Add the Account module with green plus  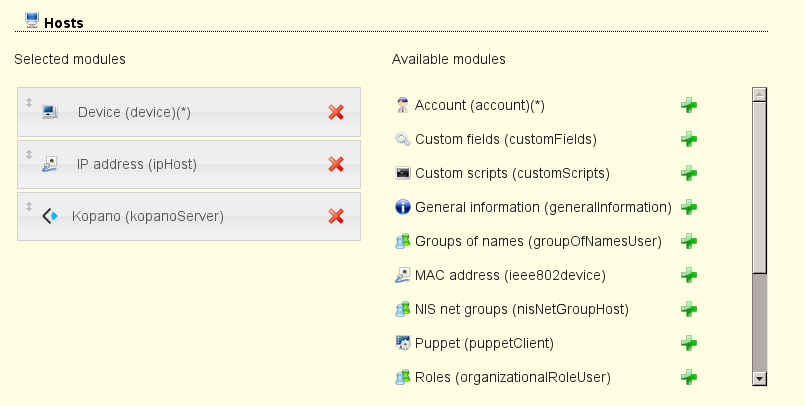tap(689, 105)
